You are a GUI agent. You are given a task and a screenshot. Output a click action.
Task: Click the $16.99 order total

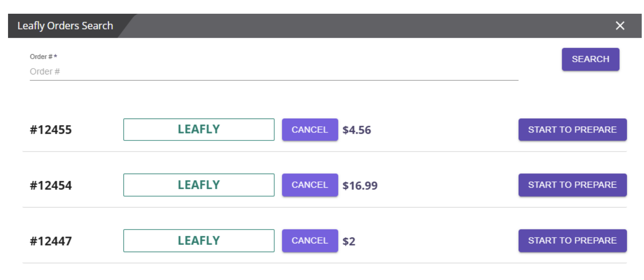click(360, 186)
